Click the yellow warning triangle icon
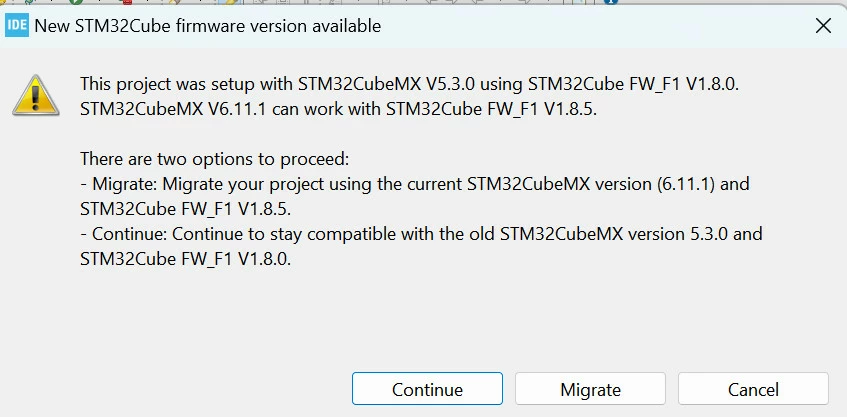847x417 pixels. point(36,96)
